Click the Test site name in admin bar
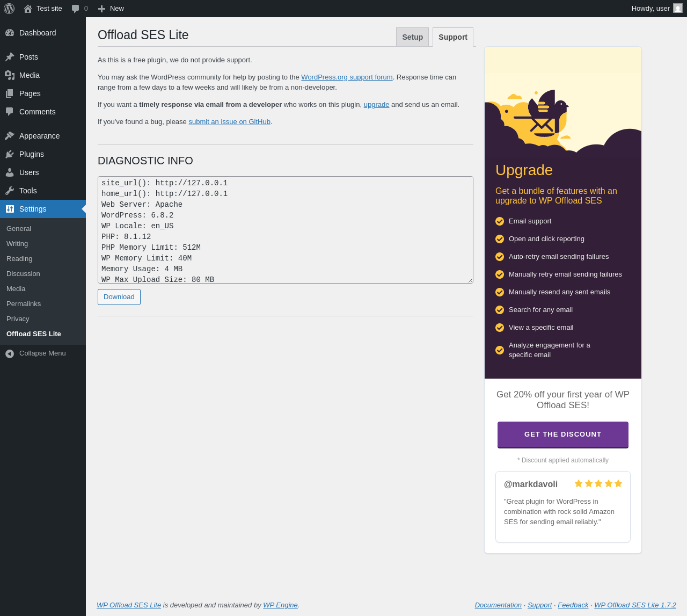 click(x=49, y=9)
